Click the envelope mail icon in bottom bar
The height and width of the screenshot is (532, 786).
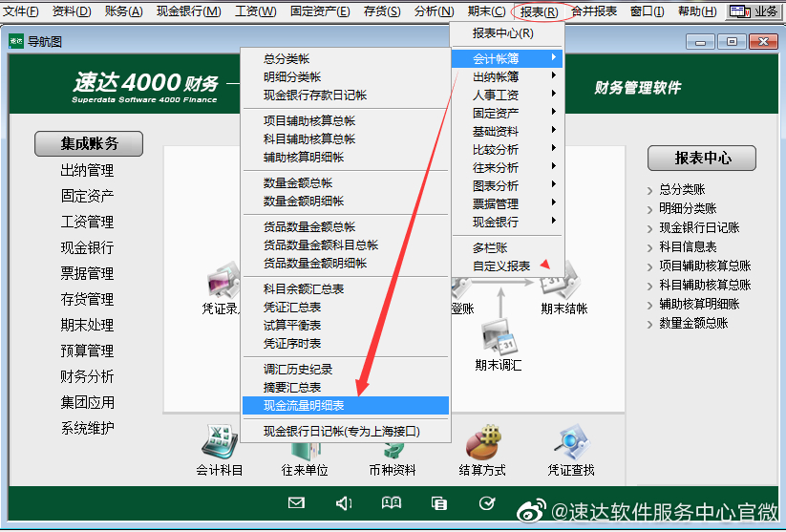(x=296, y=503)
